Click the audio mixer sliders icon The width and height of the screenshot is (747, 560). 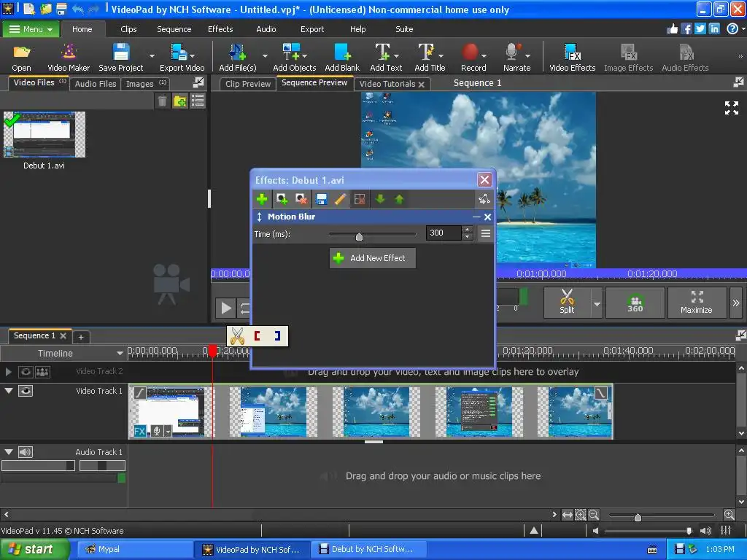726,530
